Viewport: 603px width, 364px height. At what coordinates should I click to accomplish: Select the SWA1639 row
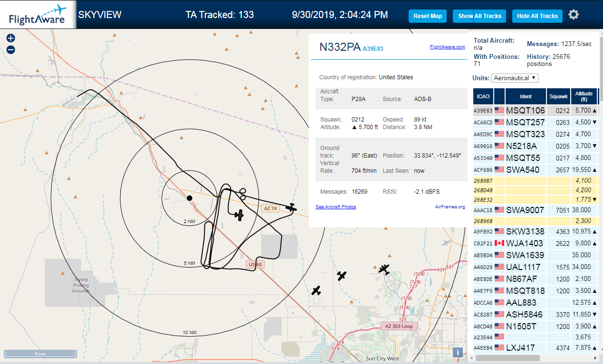(535, 255)
